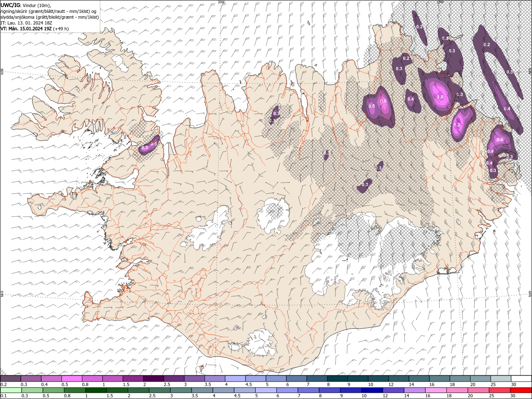The image size is (532, 399).
Task: Select the dark teal 8 swatch in upper legend row
Action: click(x=337, y=378)
